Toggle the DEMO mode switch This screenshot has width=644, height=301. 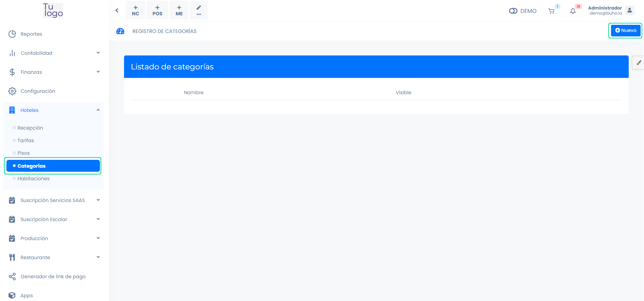click(513, 11)
